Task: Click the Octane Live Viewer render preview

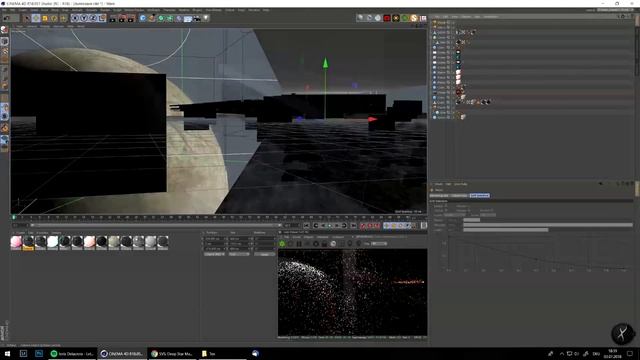Action: 353,292
